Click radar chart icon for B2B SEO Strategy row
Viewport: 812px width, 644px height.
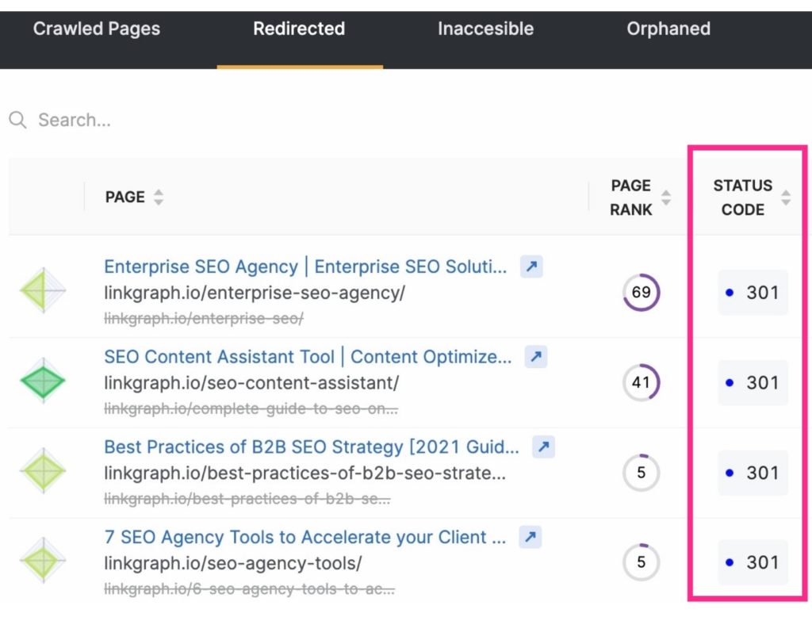[43, 472]
